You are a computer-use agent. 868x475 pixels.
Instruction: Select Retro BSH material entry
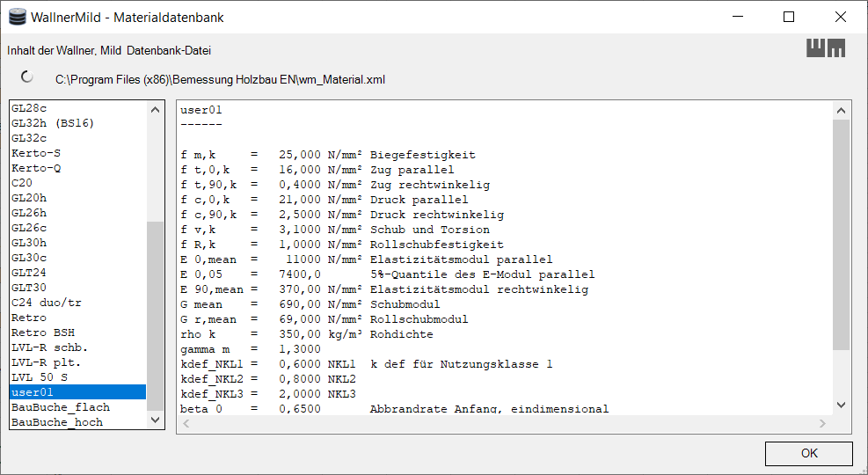pos(78,332)
